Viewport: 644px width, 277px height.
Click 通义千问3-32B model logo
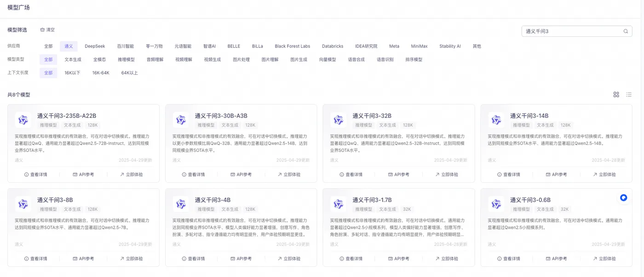339,120
